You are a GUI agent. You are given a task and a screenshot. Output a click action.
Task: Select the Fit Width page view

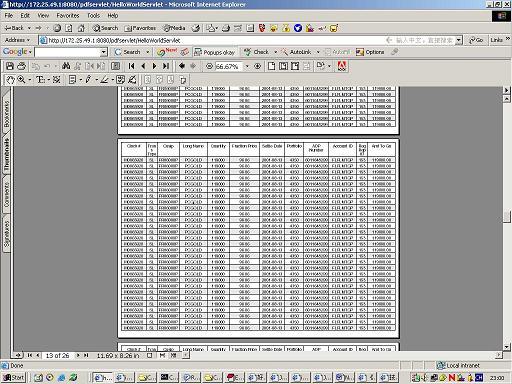coord(295,66)
